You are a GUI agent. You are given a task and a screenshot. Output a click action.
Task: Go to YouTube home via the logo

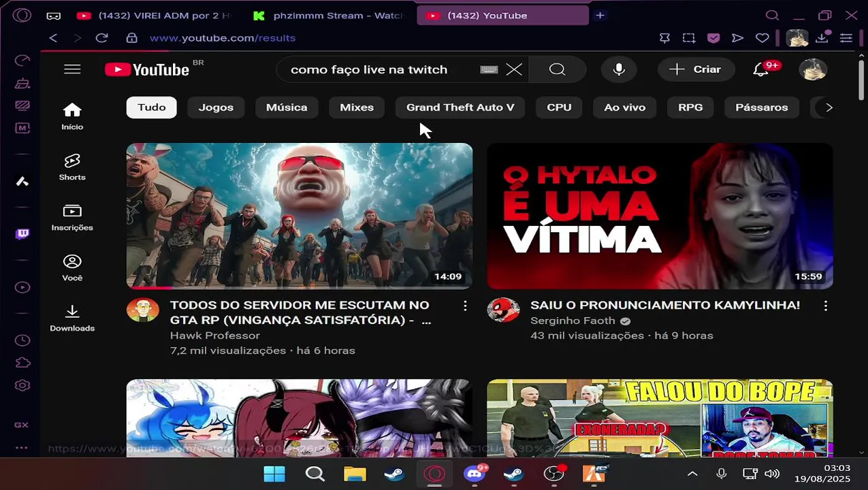tap(147, 69)
